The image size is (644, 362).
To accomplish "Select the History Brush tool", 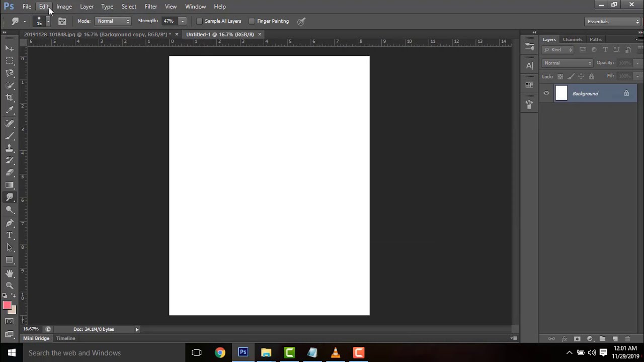I will point(10,160).
